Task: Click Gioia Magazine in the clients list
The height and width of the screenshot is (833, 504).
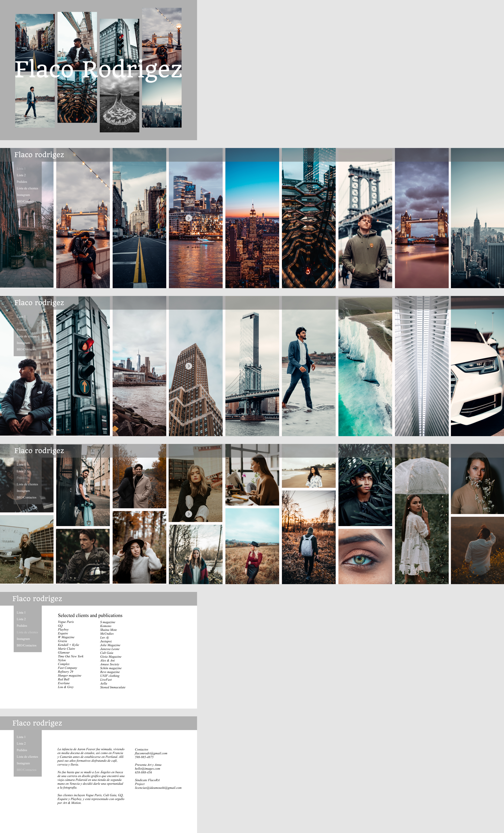Action: point(111,657)
